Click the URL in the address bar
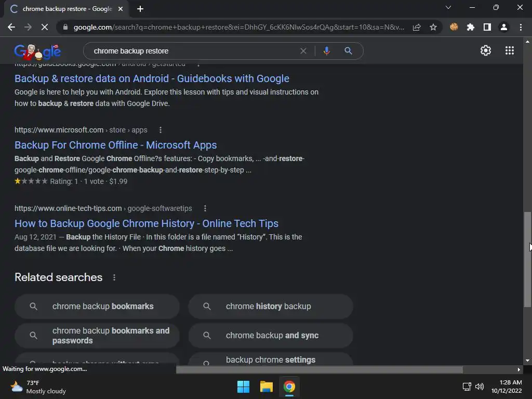Image resolution: width=532 pixels, height=399 pixels. pos(238,27)
